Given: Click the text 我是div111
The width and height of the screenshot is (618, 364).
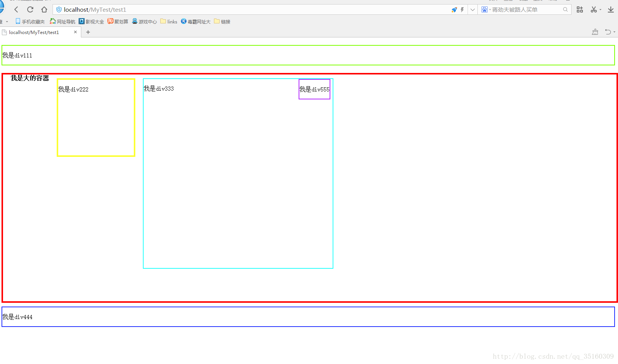Looking at the screenshot, I should [17, 56].
